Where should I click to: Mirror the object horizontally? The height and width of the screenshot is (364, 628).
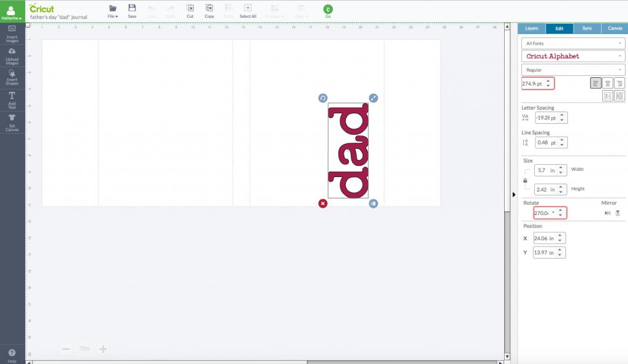608,213
